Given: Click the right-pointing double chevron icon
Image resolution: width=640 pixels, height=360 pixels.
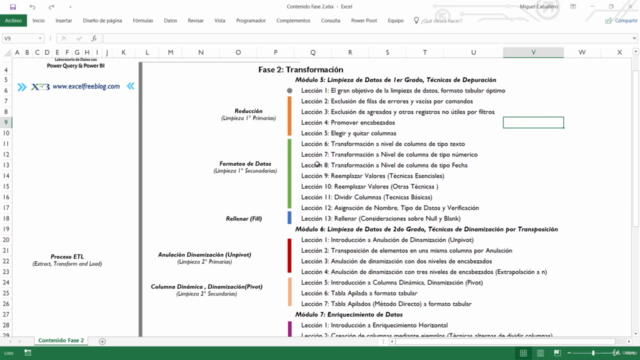Looking at the screenshot, I should [x=22, y=87].
